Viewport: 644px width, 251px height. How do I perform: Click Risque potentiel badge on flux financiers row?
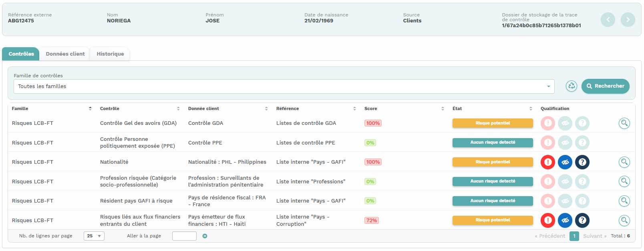tap(493, 220)
